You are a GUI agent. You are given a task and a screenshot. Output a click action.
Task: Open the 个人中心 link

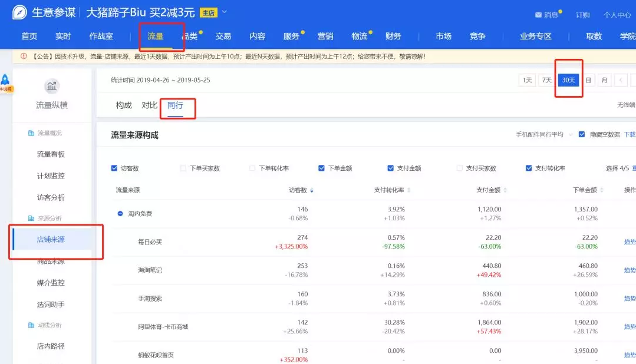pyautogui.click(x=617, y=15)
